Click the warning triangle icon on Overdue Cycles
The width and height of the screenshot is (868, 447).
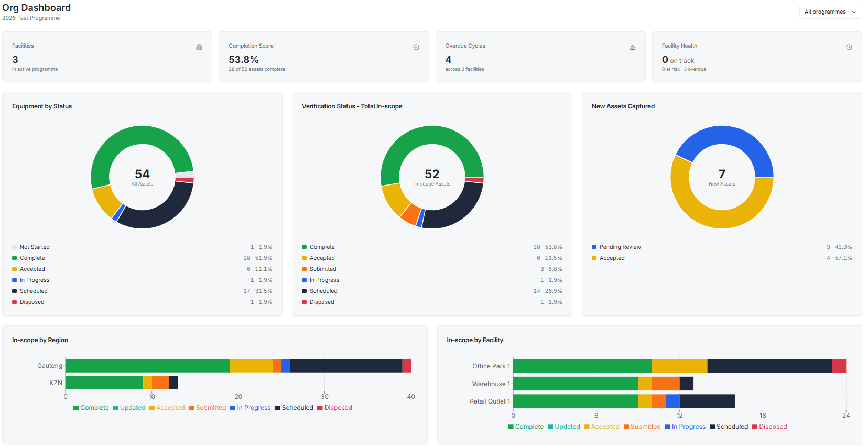pyautogui.click(x=633, y=47)
